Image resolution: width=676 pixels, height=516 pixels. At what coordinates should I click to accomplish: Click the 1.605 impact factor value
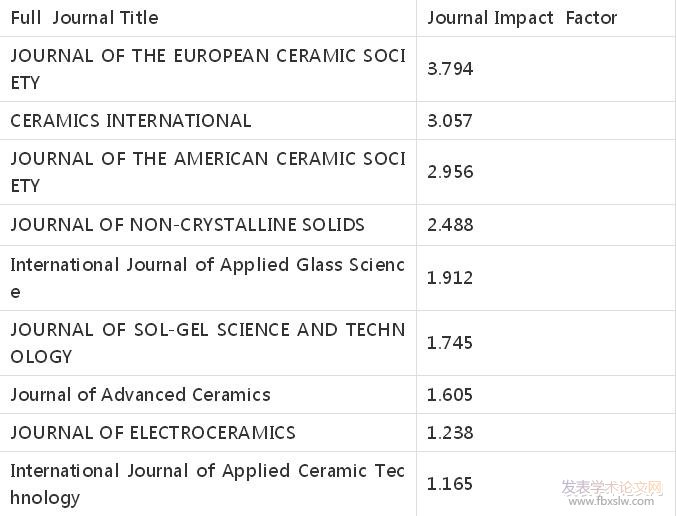450,395
